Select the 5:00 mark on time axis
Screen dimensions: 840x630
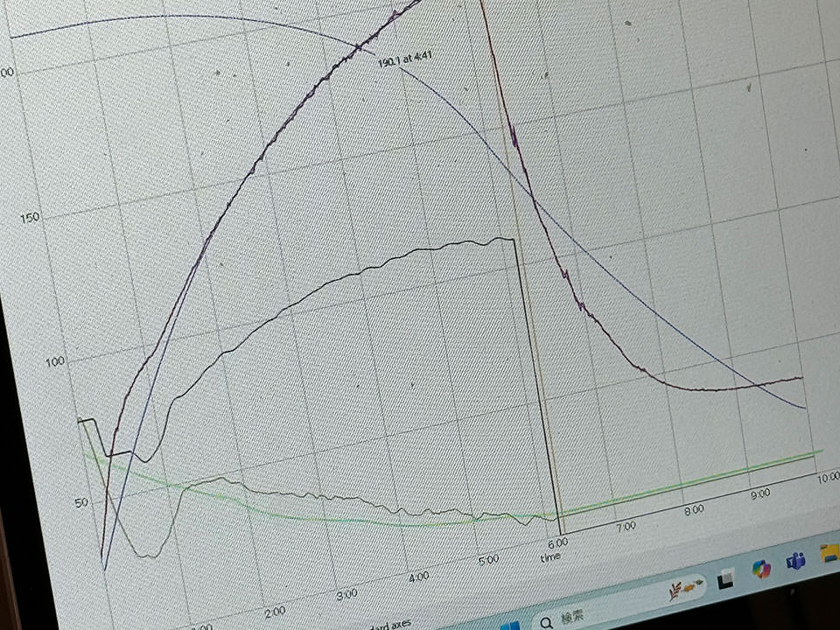[x=488, y=559]
